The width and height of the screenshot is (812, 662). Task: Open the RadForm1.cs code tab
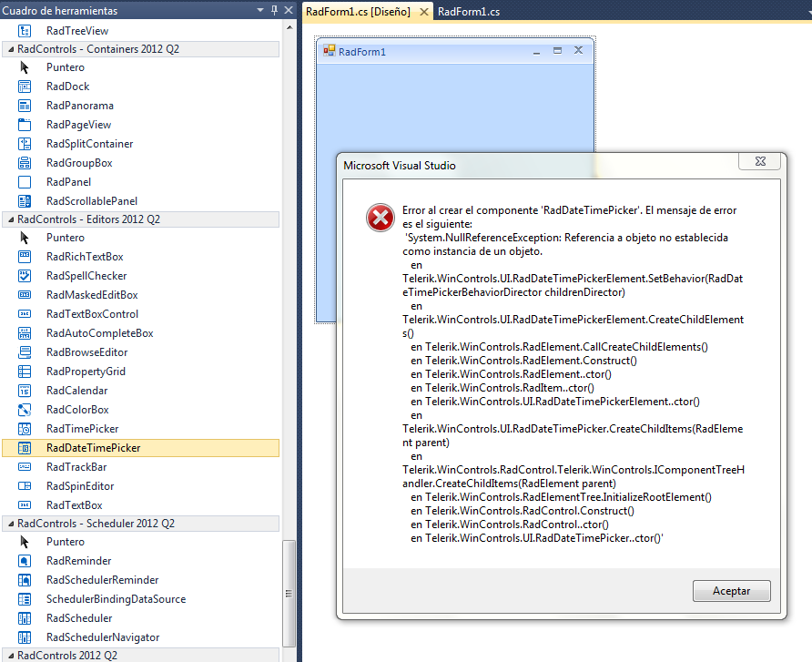(x=469, y=12)
